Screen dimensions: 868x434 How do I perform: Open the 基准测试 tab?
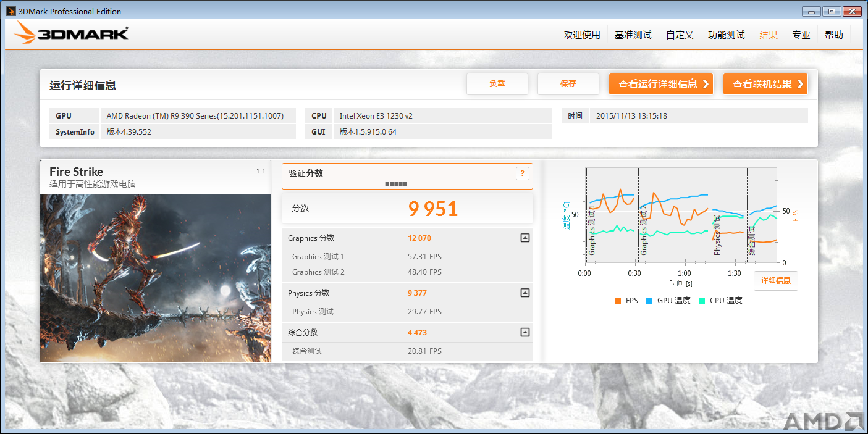[633, 35]
